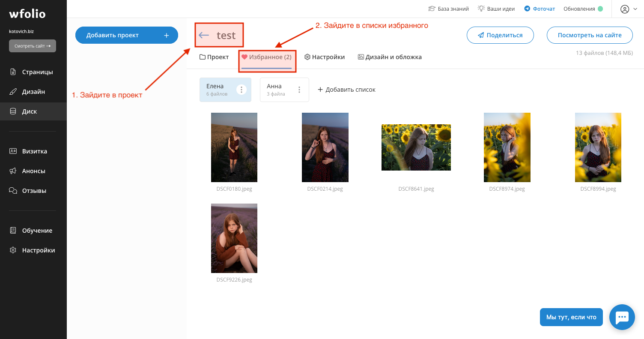Open Посмотреть на сайте
Image resolution: width=644 pixels, height=339 pixels.
tap(590, 35)
